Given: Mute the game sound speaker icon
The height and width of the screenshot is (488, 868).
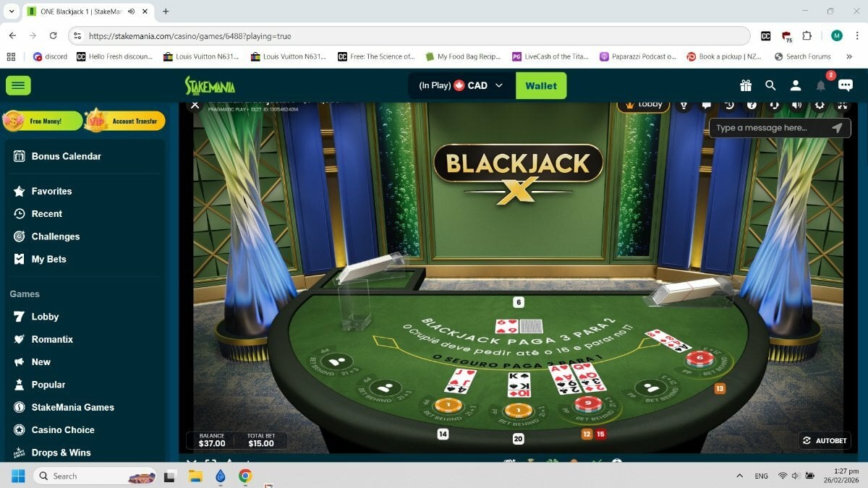Looking at the screenshot, I should pyautogui.click(x=797, y=105).
